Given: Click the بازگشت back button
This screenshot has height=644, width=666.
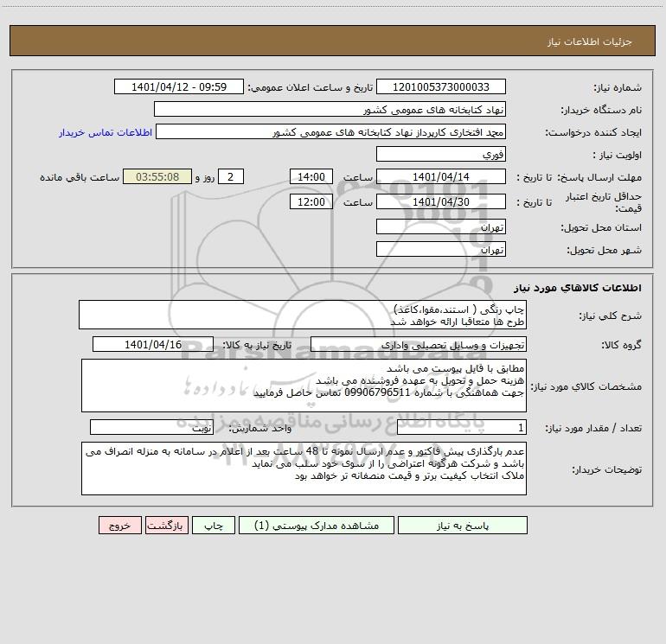Looking at the screenshot, I should tap(166, 526).
